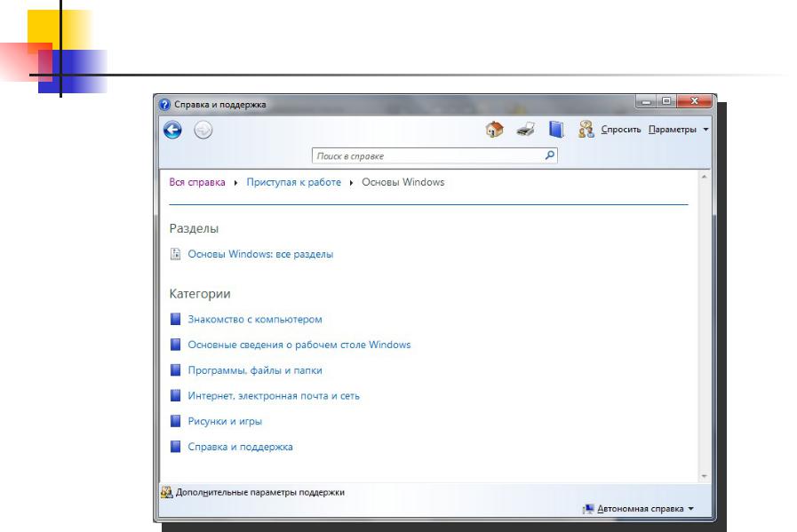797x532 pixels.
Task: Open Интернет, электронная почта и сеть category
Action: 274,396
